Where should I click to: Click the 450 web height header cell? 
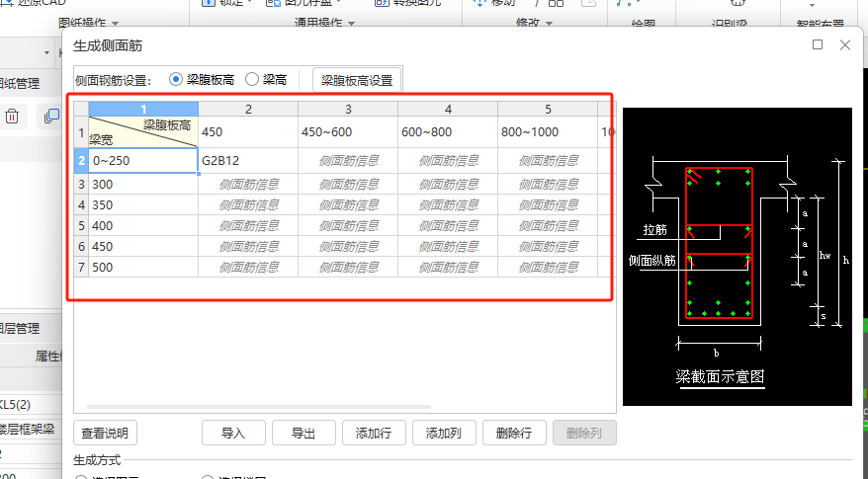click(x=248, y=131)
